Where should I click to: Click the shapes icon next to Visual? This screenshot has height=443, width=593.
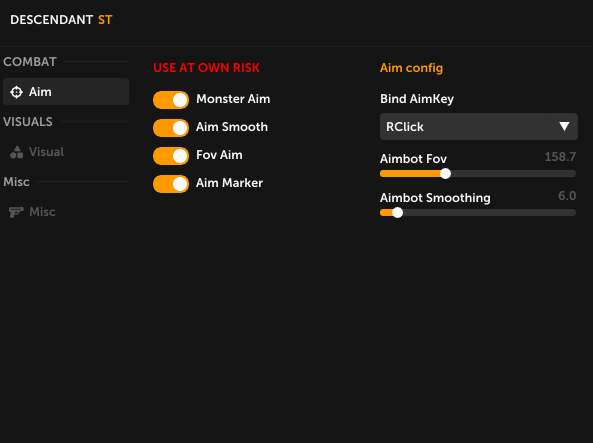tap(17, 152)
